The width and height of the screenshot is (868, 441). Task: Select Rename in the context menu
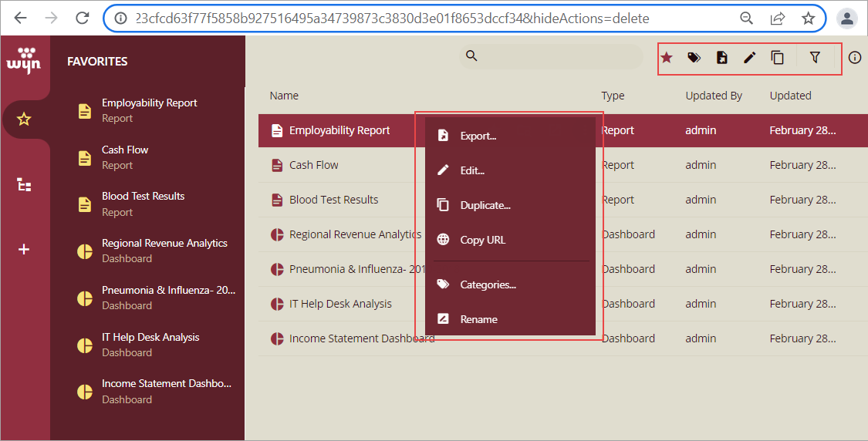pyautogui.click(x=478, y=319)
